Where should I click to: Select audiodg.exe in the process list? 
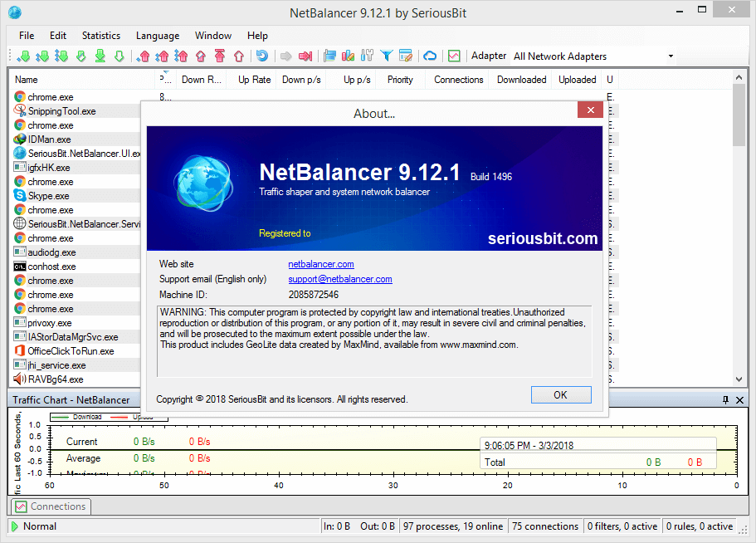pos(51,252)
